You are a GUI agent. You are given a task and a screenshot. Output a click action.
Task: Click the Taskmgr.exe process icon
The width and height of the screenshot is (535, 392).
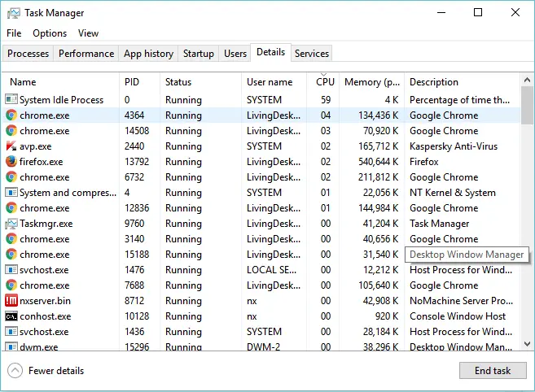pos(11,224)
